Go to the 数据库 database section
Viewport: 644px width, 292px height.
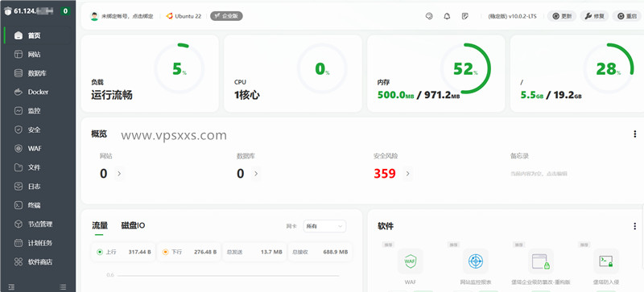click(x=38, y=73)
